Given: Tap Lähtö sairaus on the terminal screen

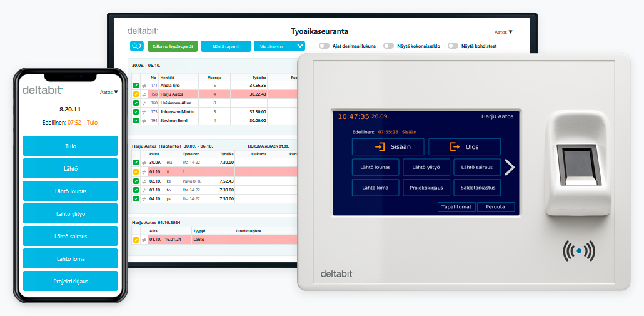Looking at the screenshot, I should coord(477,167).
